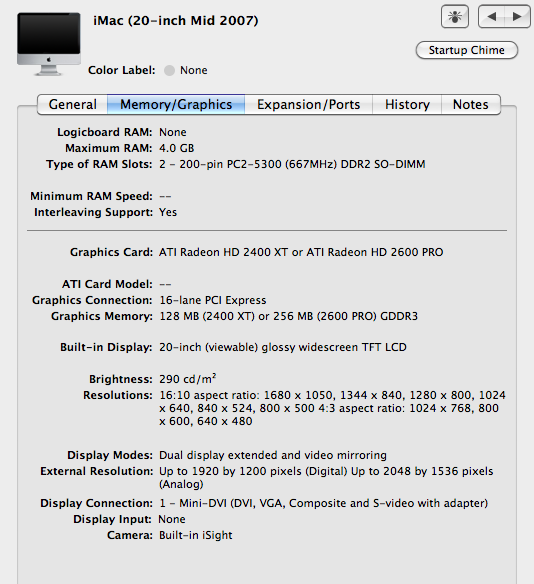Click the title iMac (20-inch Mid 2007)
This screenshot has height=584, width=534.
[176, 20]
